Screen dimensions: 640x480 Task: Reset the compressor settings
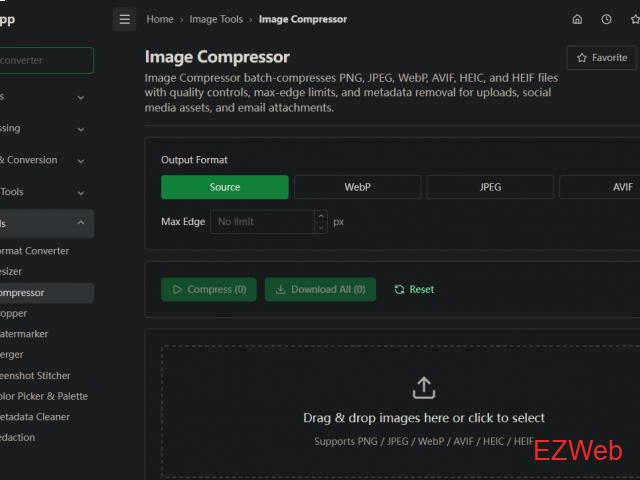[x=414, y=290]
